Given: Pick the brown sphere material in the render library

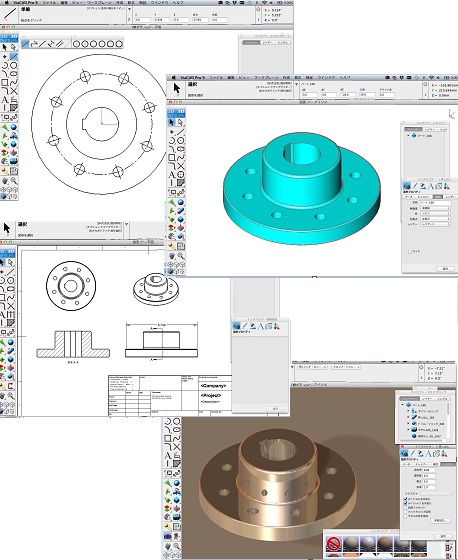Looking at the screenshot, I should tap(385, 544).
